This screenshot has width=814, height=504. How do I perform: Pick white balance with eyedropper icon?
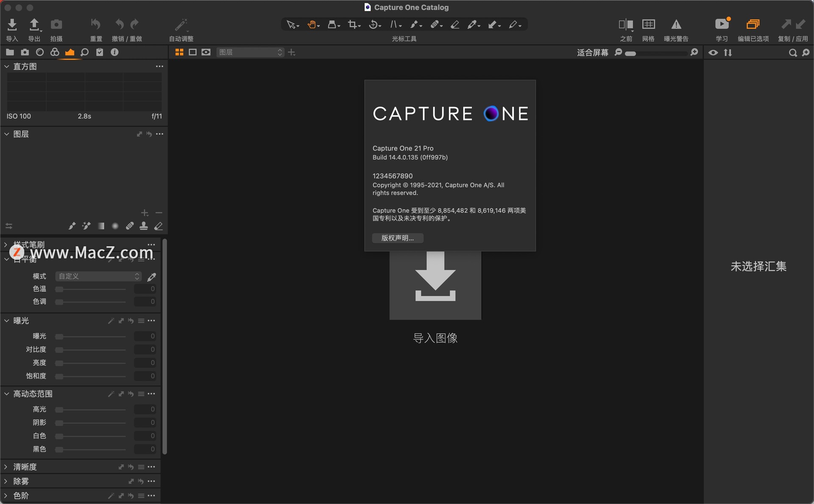point(151,277)
